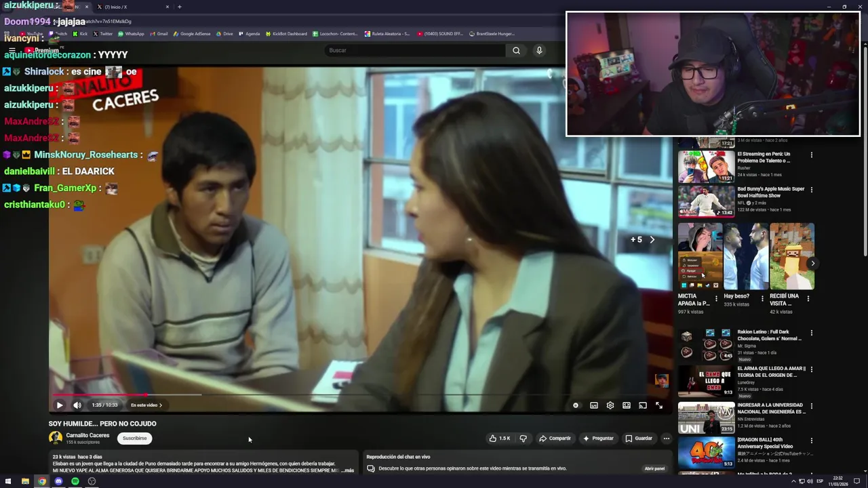
Task: Open options for 'El Streaming en Perú' video
Action: coord(811,155)
